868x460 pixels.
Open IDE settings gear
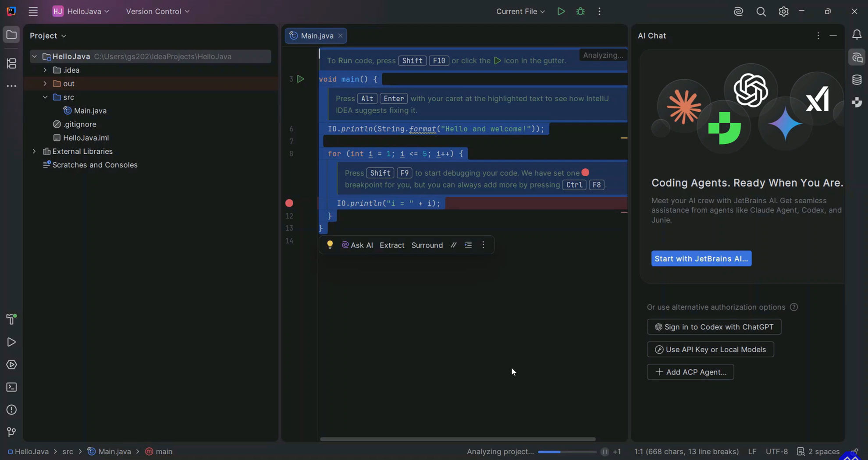[x=783, y=12]
